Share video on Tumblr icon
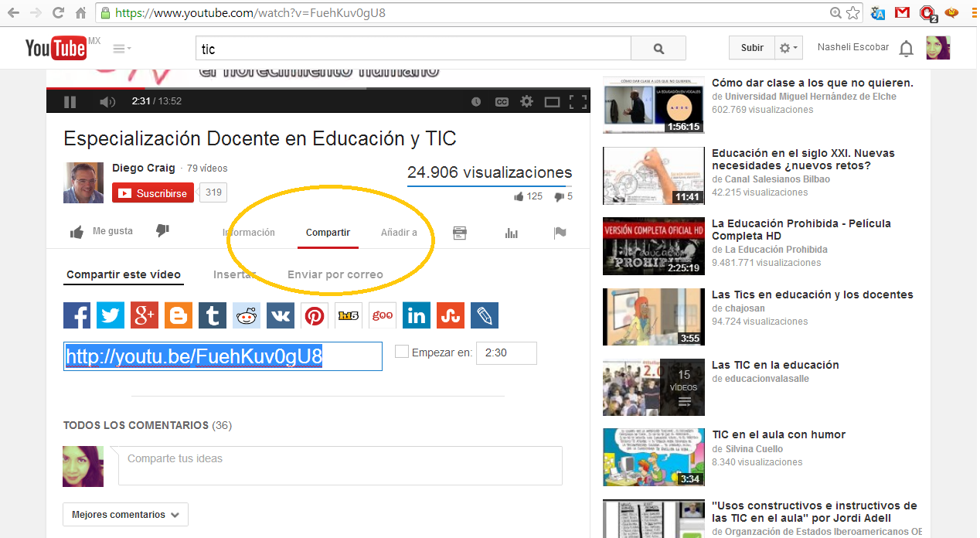Viewport: 980px width, 538px height. pos(213,315)
